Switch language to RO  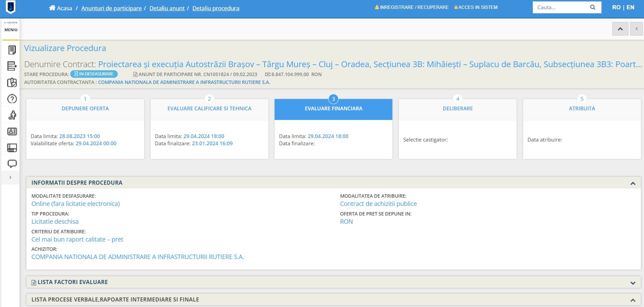(616, 7)
